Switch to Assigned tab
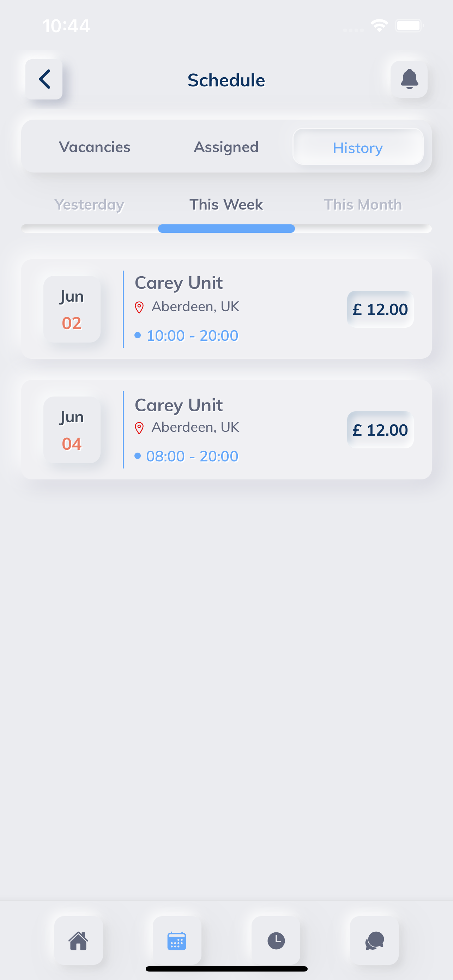 [x=226, y=147]
